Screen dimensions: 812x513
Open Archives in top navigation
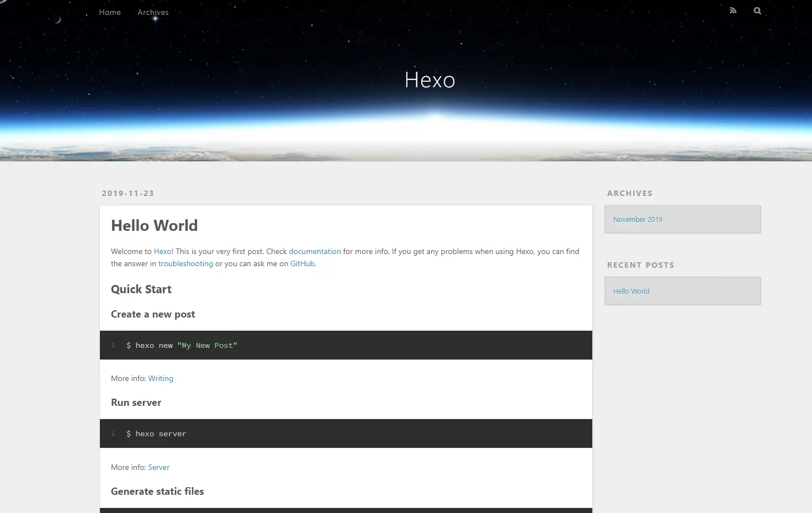(153, 12)
